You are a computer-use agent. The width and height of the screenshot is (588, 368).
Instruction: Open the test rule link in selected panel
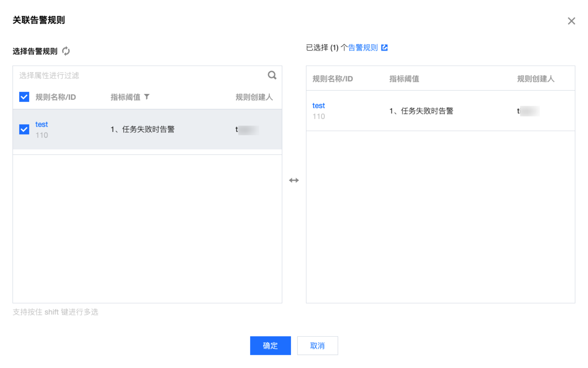pyautogui.click(x=318, y=106)
